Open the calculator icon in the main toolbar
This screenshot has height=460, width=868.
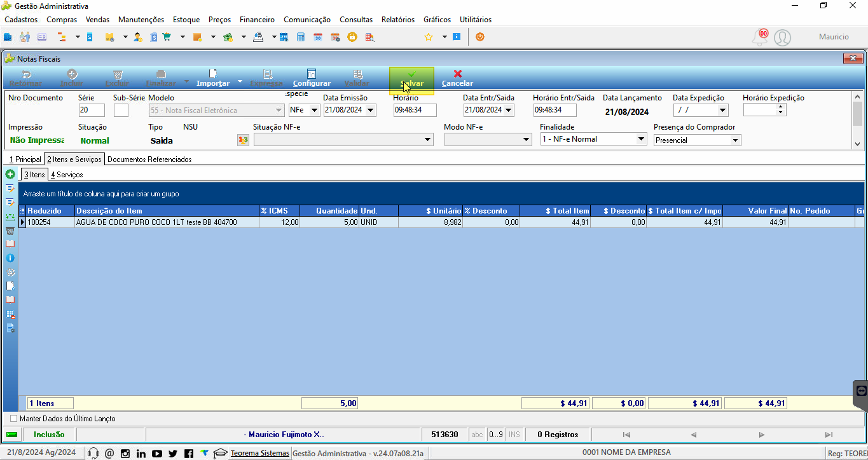coord(301,37)
